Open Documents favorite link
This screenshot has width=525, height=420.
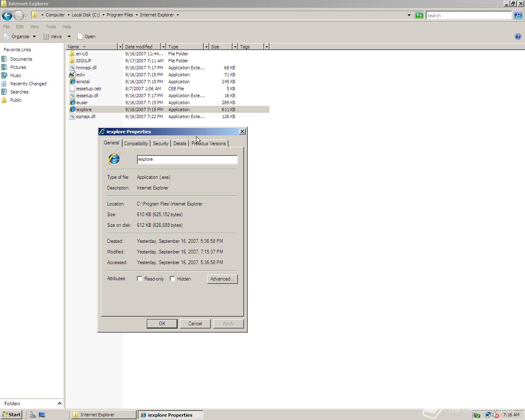pyautogui.click(x=21, y=59)
